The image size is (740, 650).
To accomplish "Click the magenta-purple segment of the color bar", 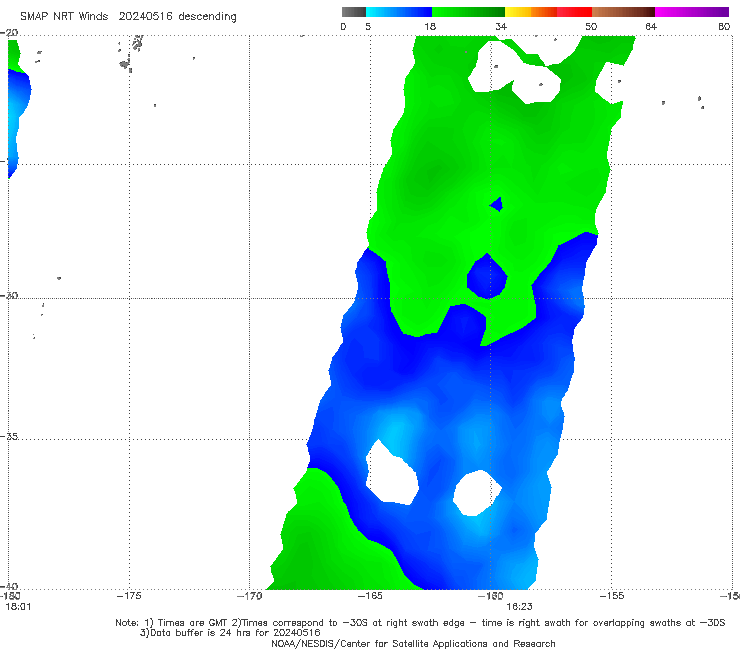I will click(692, 12).
